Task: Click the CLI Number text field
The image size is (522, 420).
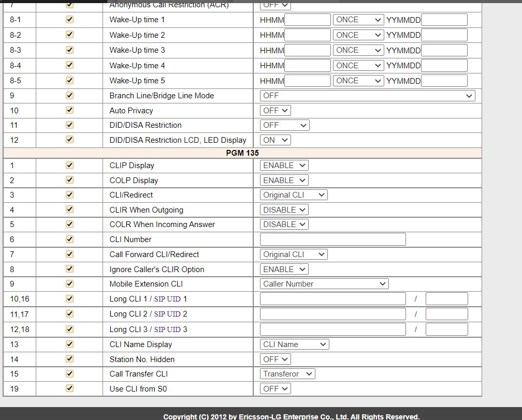Action: (x=332, y=239)
